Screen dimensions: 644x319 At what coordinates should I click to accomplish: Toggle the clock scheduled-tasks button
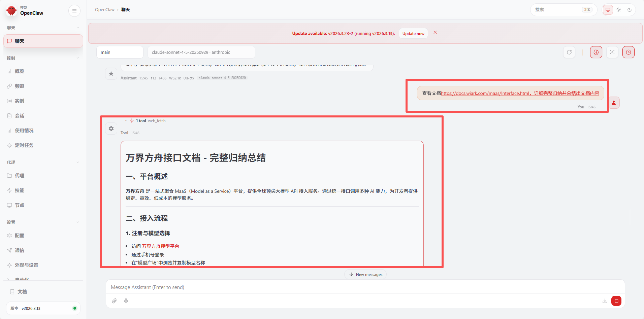[x=628, y=52]
